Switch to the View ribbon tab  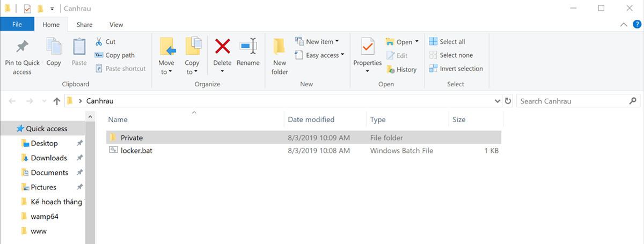pyautogui.click(x=116, y=25)
